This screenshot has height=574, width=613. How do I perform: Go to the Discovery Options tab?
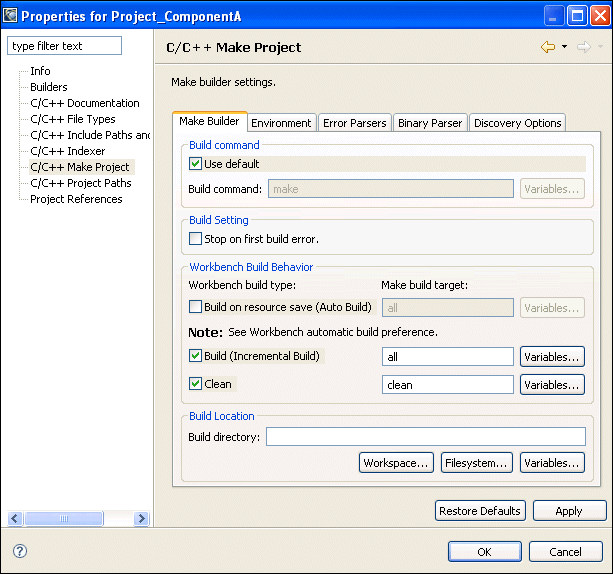[517, 123]
